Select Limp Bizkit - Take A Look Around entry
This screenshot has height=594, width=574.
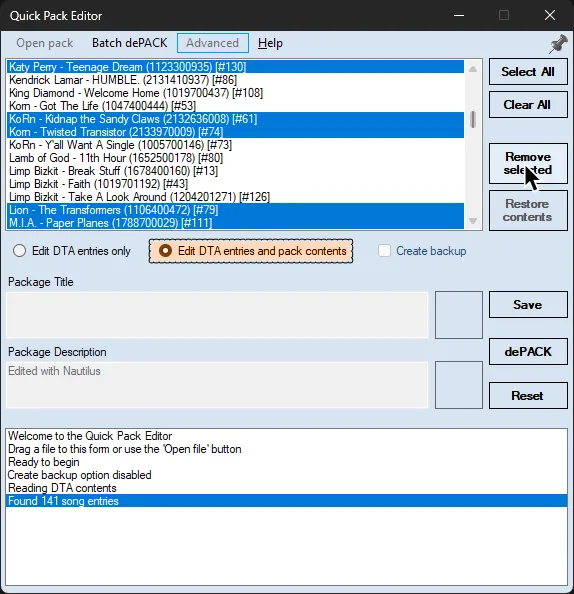(235, 197)
